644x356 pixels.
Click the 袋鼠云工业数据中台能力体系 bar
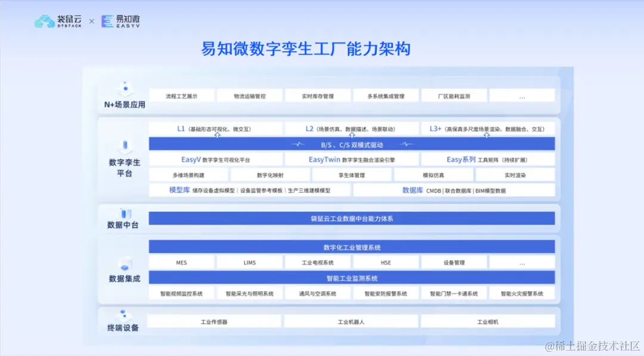click(x=352, y=218)
